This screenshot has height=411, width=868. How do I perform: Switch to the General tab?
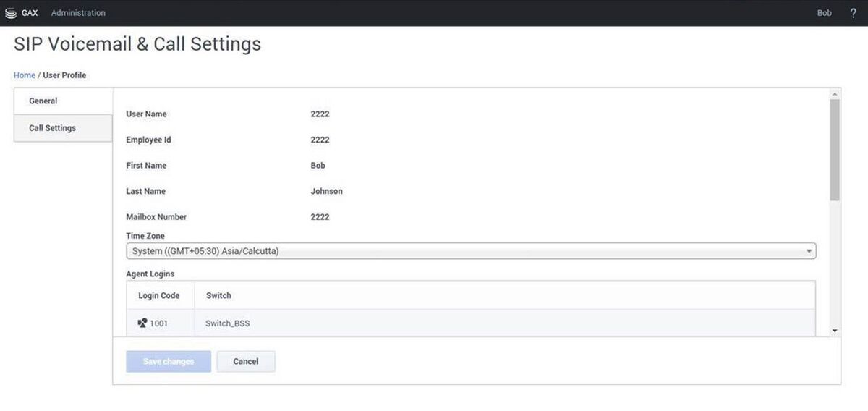coord(43,101)
